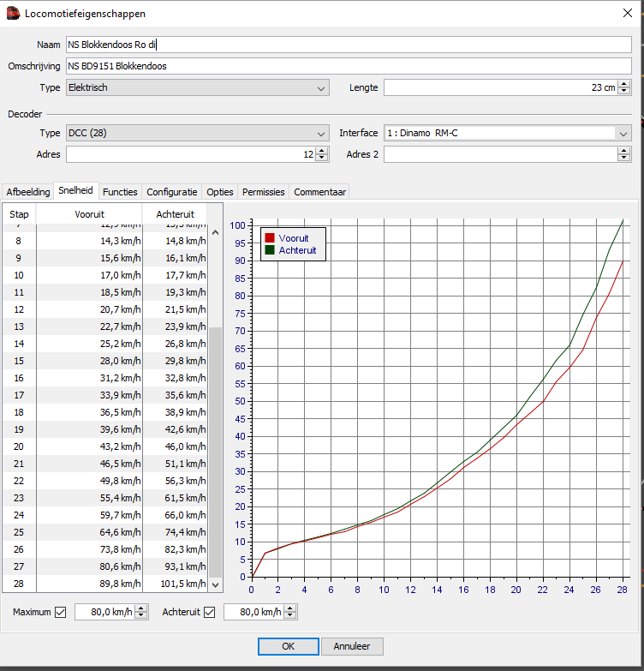
Task: Open the locomotive Type dropdown showing Elektrisch
Action: pos(197,87)
